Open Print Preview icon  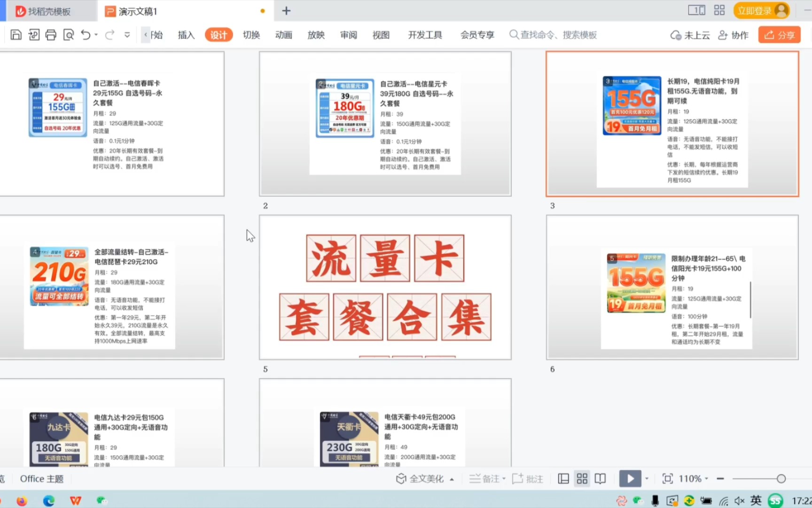[x=69, y=35]
